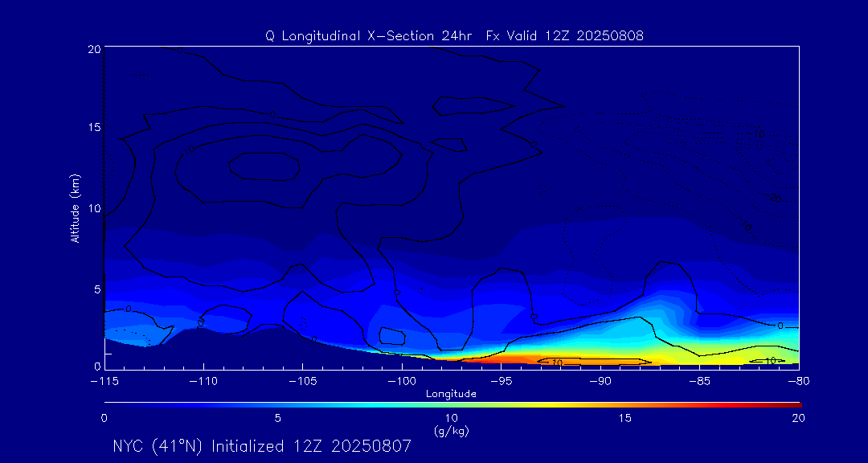This screenshot has height=463, width=868.
Task: Pick colorbar scale label 5
Action: 278,419
